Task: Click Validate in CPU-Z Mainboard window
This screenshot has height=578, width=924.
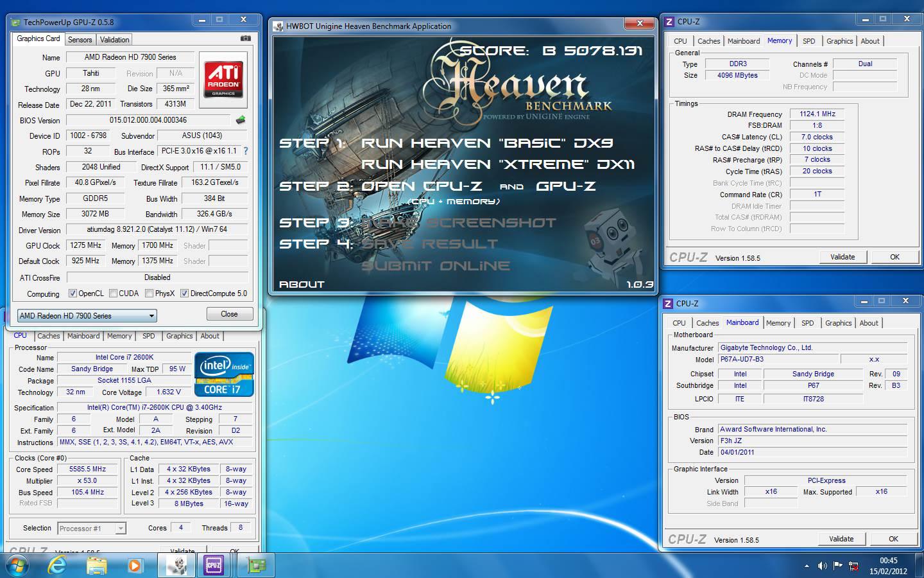Action: coord(841,539)
